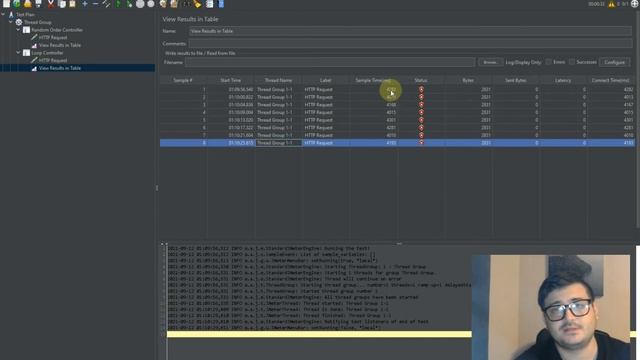The height and width of the screenshot is (360, 640).
Task: Select sample row number 7
Action: (397, 135)
